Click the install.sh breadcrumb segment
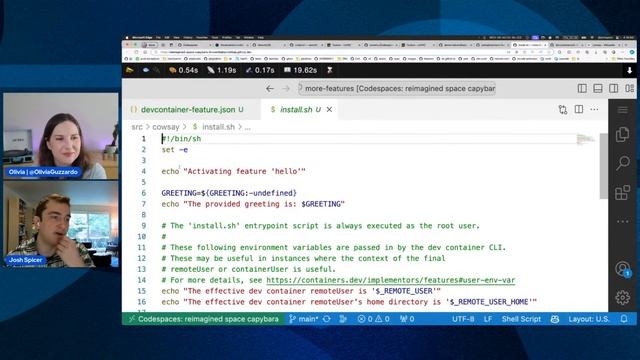640x360 pixels. [218, 127]
